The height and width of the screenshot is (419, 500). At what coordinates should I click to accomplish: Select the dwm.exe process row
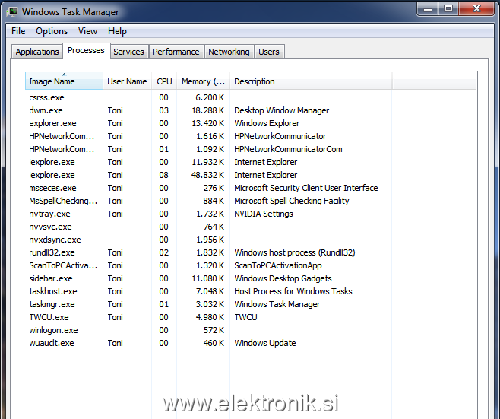(x=250, y=110)
